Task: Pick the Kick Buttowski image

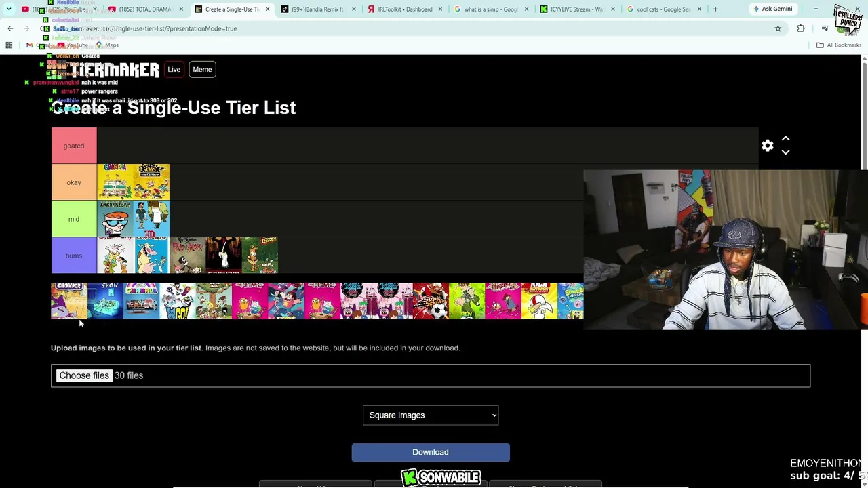Action: [x=539, y=301]
